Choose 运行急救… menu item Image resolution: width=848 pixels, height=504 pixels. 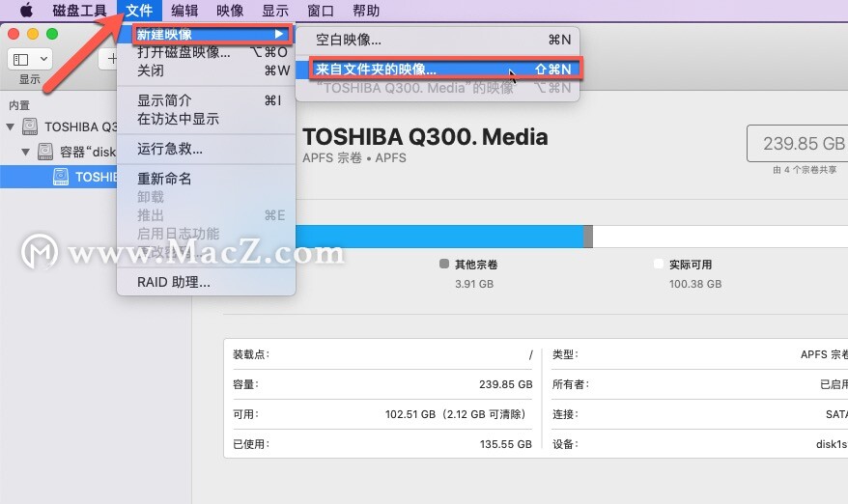(x=206, y=149)
